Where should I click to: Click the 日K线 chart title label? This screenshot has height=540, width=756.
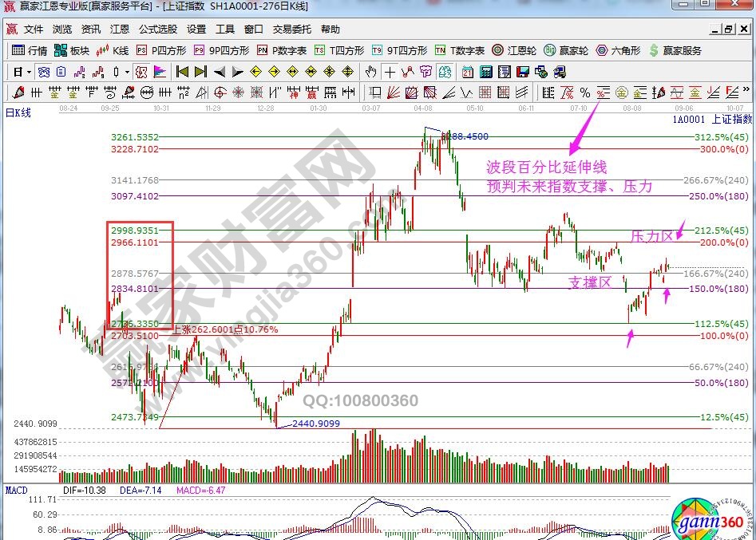[x=18, y=112]
